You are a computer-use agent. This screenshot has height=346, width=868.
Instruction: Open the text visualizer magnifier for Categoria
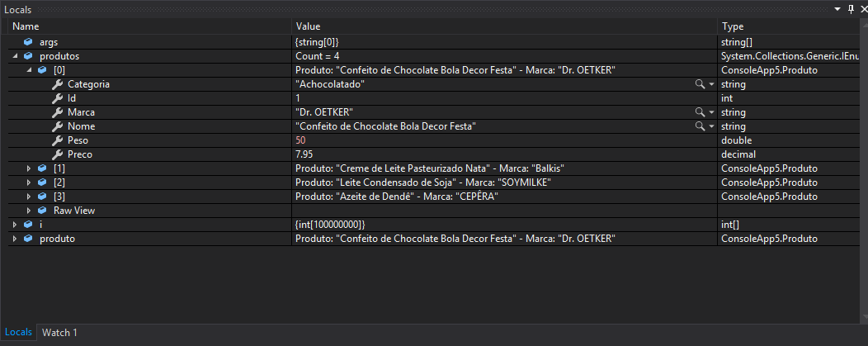click(x=701, y=84)
